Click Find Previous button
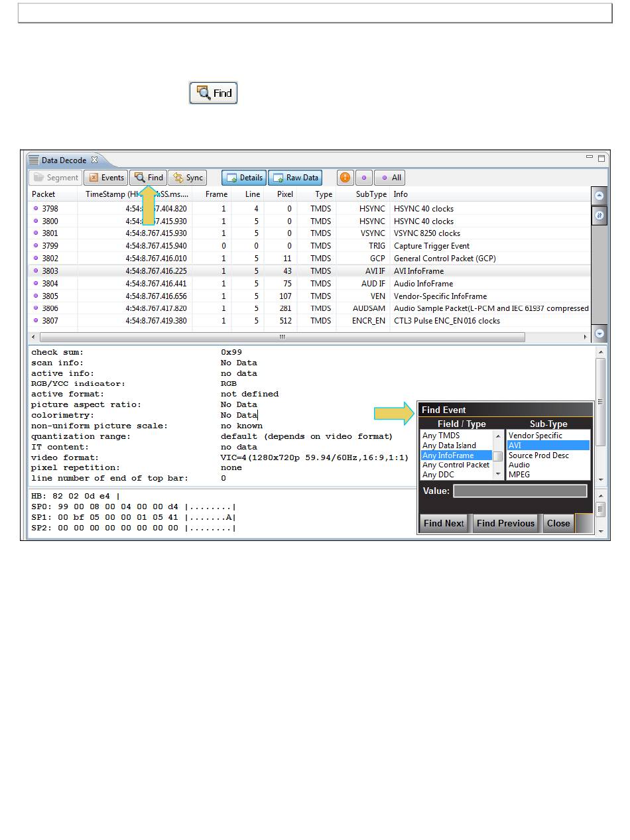Image resolution: width=630 pixels, height=840 pixels. (x=505, y=523)
